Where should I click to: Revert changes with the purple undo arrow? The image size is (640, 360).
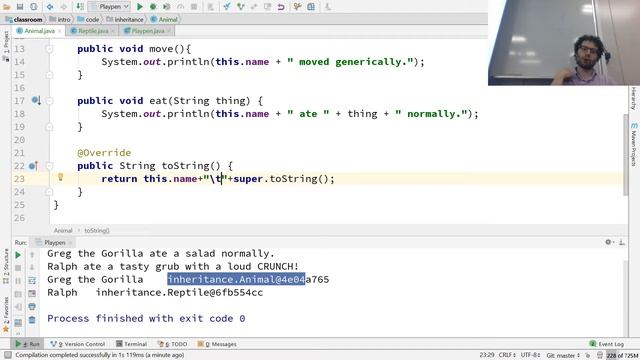point(281,7)
